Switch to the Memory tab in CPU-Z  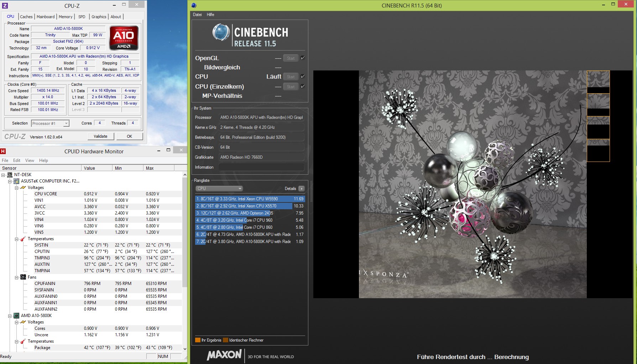[66, 17]
